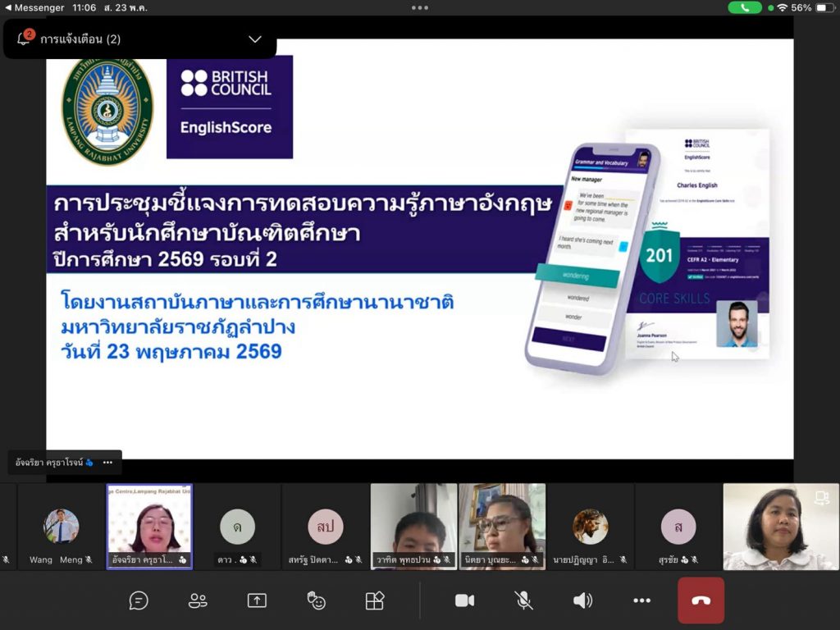This screenshot has width=840, height=630.
Task: Switch camera icon on self-view tile
Action: [x=822, y=498]
